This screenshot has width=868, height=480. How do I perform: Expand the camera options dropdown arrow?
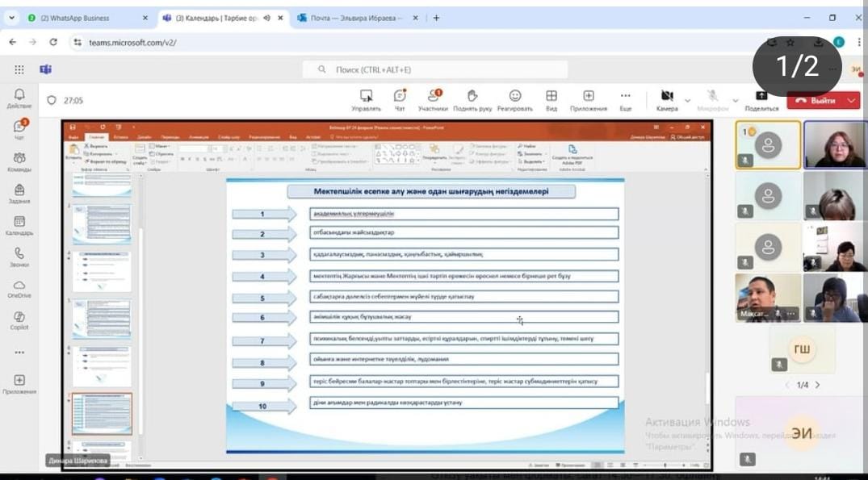(687, 101)
